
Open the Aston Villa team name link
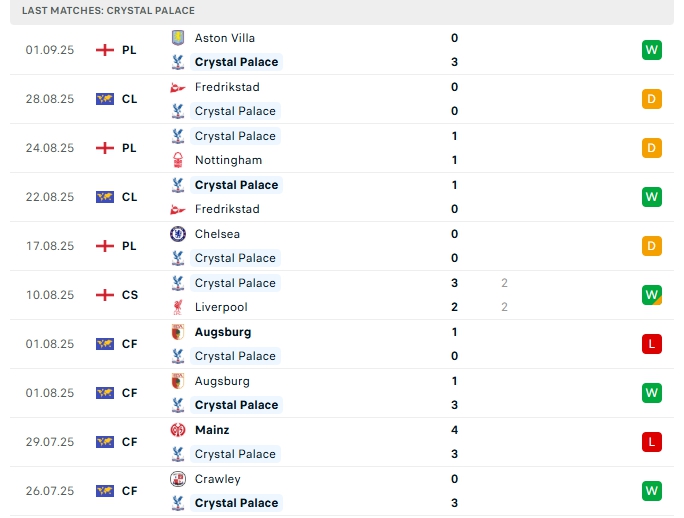[225, 38]
